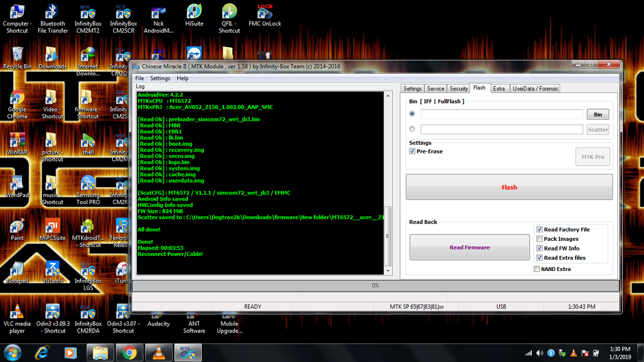Viewport: 644px width, 362px height.
Task: Uncheck the Read Factory File option
Action: click(539, 229)
